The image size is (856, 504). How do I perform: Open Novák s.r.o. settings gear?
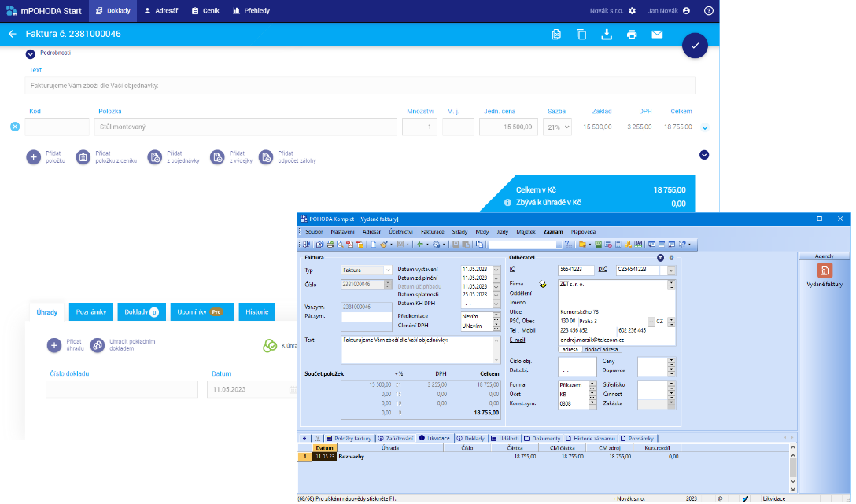point(633,11)
